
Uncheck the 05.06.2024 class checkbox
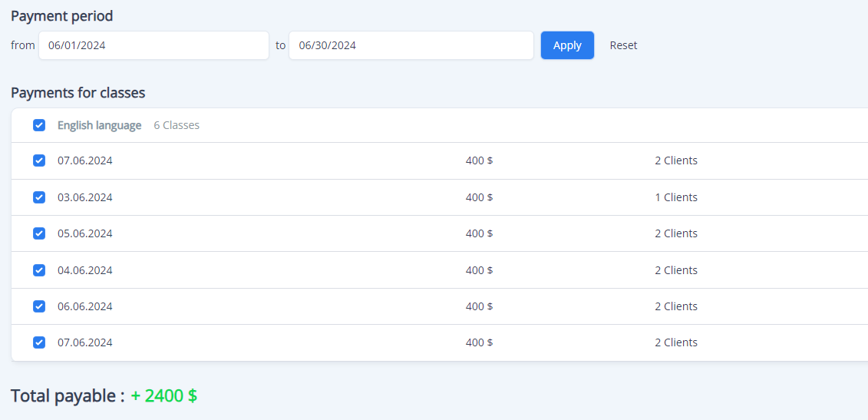pos(38,233)
